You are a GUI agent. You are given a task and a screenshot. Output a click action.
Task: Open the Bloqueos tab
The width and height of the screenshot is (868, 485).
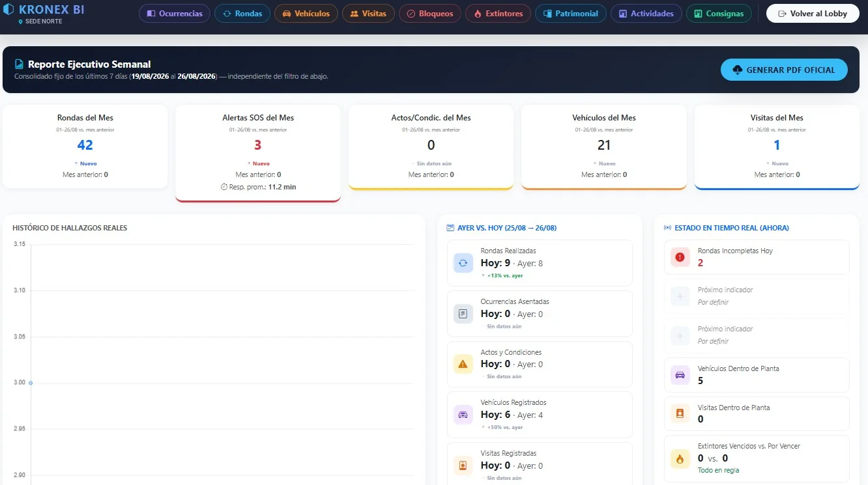pyautogui.click(x=430, y=14)
